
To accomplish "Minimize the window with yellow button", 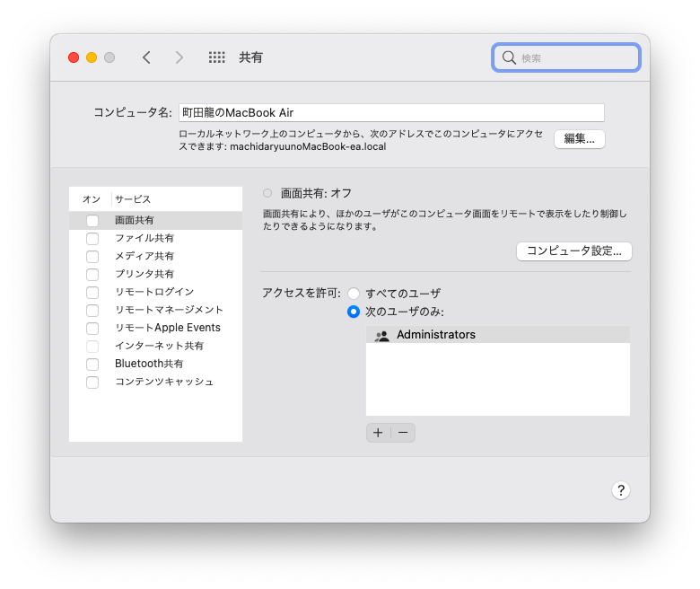I will (x=92, y=57).
